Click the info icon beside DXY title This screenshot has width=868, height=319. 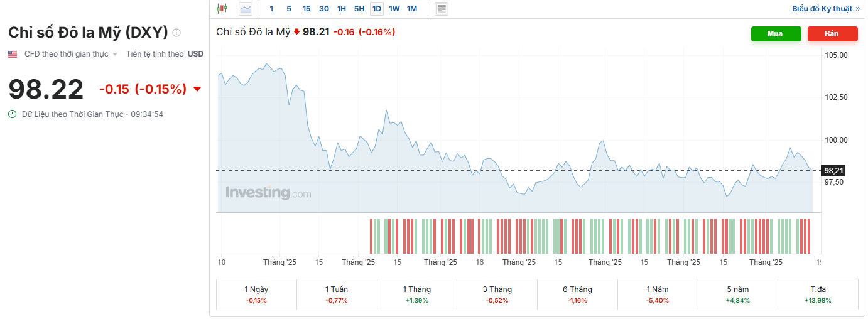pyautogui.click(x=176, y=33)
